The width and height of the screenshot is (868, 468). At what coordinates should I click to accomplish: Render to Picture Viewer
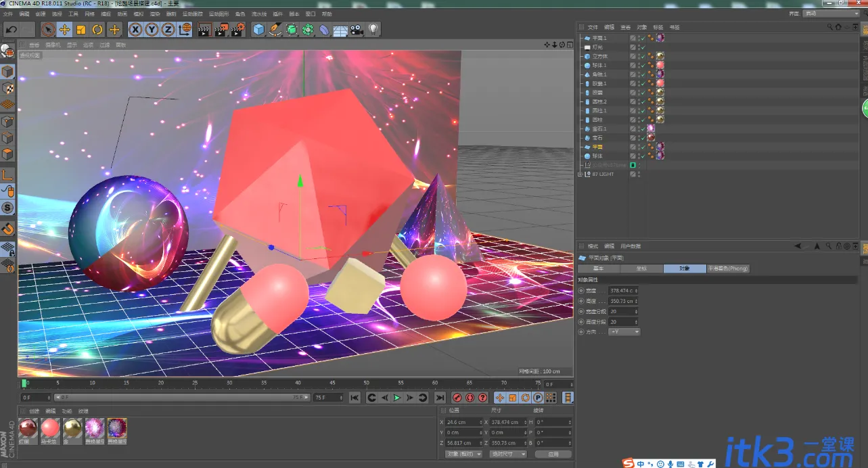coord(221,29)
